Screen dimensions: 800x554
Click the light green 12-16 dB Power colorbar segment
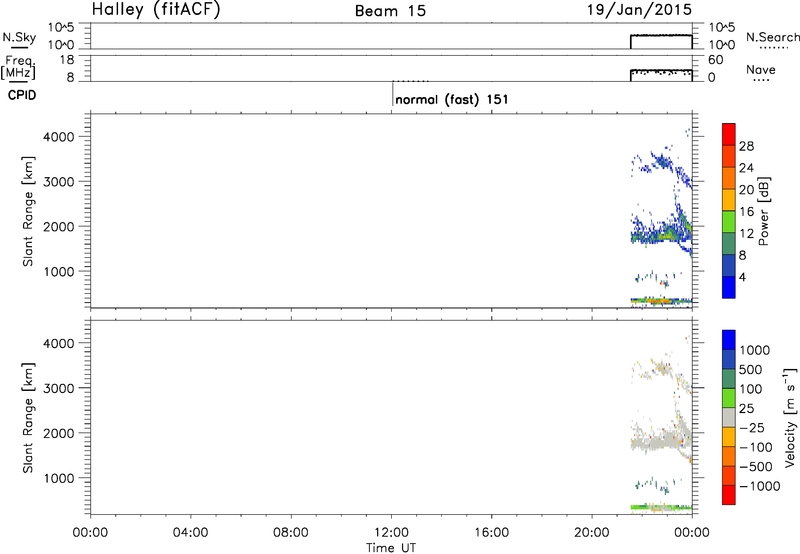tap(729, 221)
